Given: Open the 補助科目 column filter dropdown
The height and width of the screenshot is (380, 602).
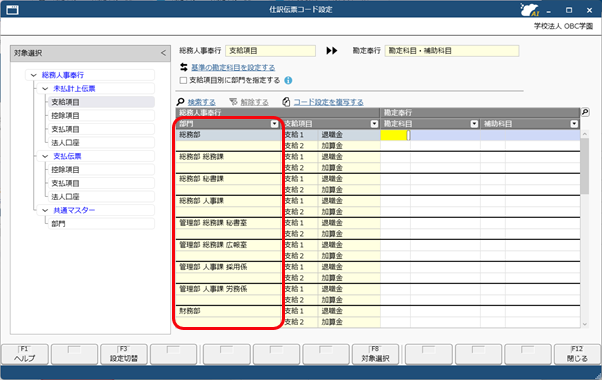Looking at the screenshot, I should pyautogui.click(x=574, y=124).
